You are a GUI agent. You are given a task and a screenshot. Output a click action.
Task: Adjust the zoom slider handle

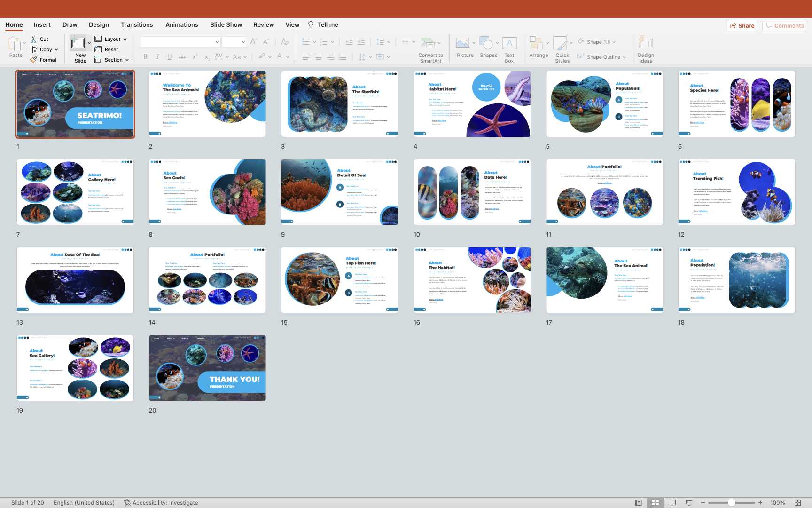[x=731, y=502]
